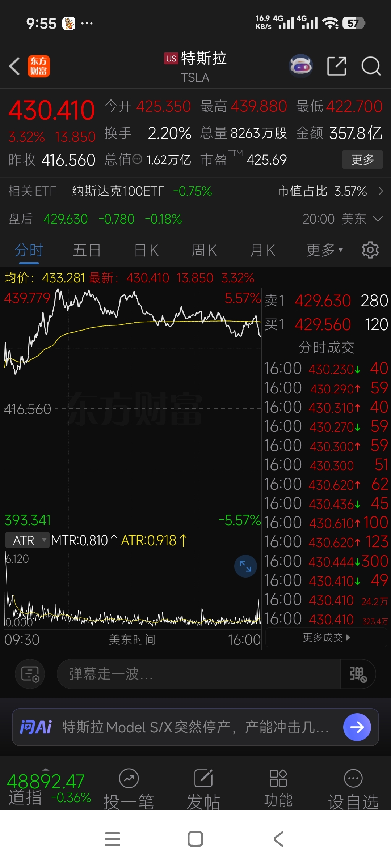Tap main price 430.410
The image size is (391, 868).
click(x=51, y=110)
